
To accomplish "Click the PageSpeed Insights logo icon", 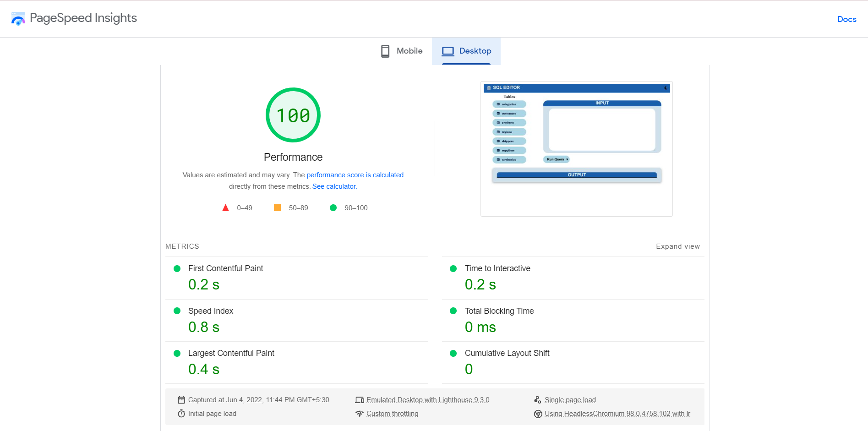I will pyautogui.click(x=18, y=18).
